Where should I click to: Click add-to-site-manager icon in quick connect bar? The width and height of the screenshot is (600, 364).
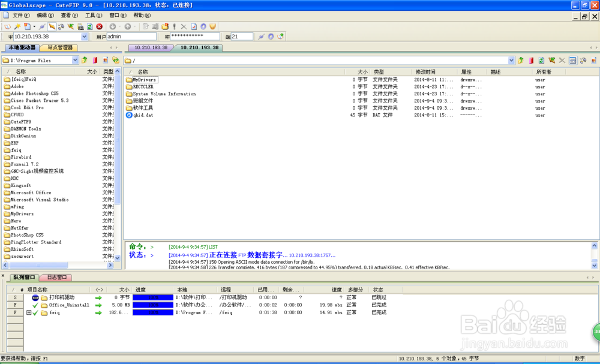[280, 37]
